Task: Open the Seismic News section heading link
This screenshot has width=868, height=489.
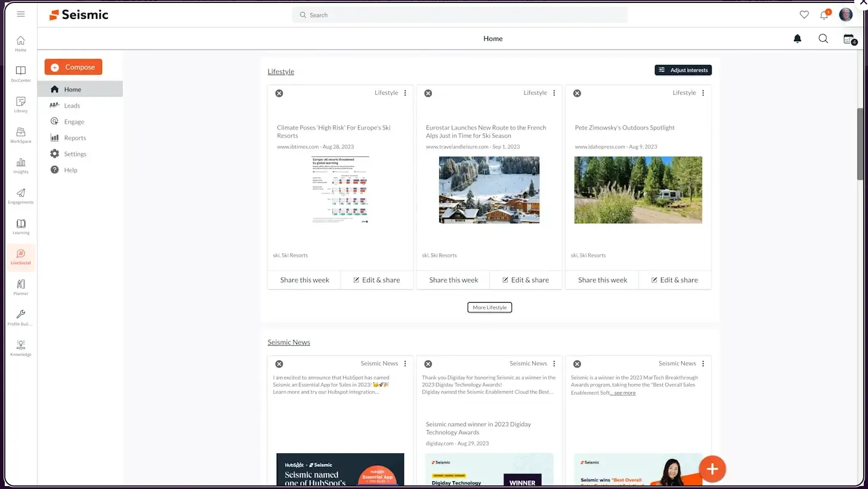Action: point(289,342)
